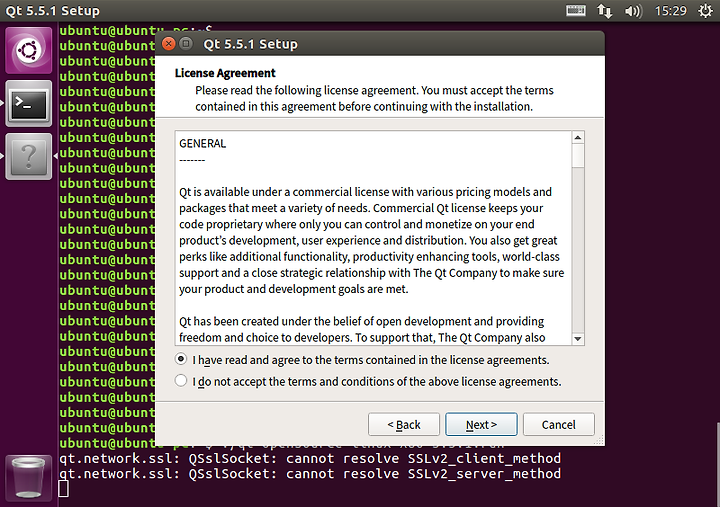Minimize the Qt Setup dialog window
The height and width of the screenshot is (507, 720).
pyautogui.click(x=186, y=44)
